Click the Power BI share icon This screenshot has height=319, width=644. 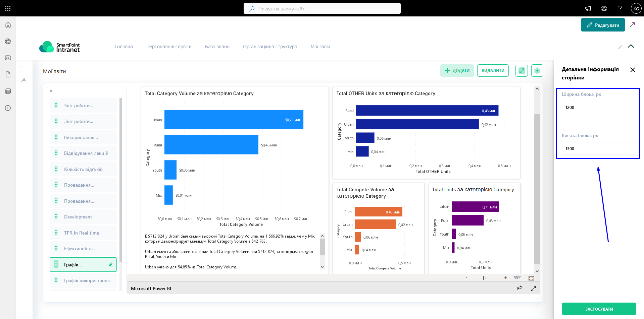pyautogui.click(x=519, y=288)
